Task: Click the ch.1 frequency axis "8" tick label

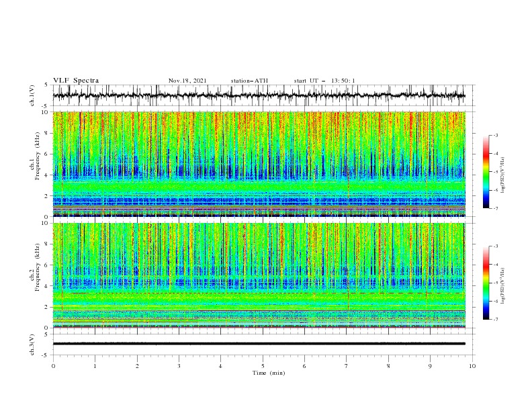Action: (x=47, y=133)
